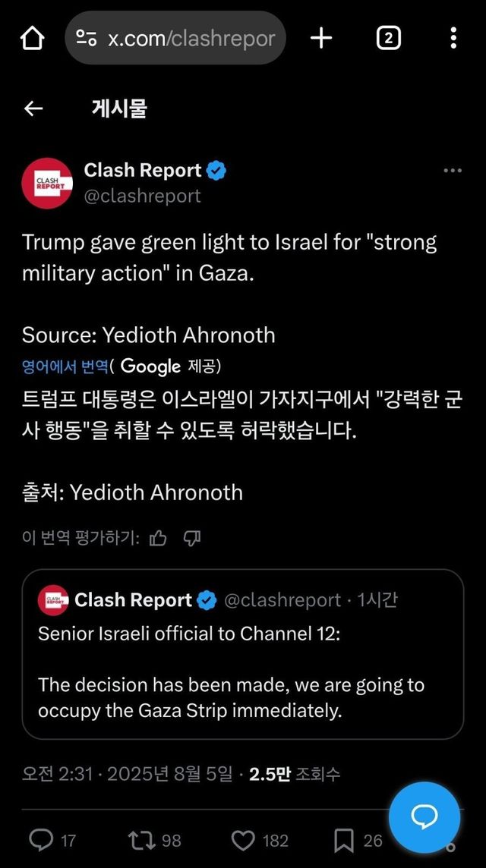The image size is (486, 868).
Task: Go back using the arrow icon
Action: (33, 108)
